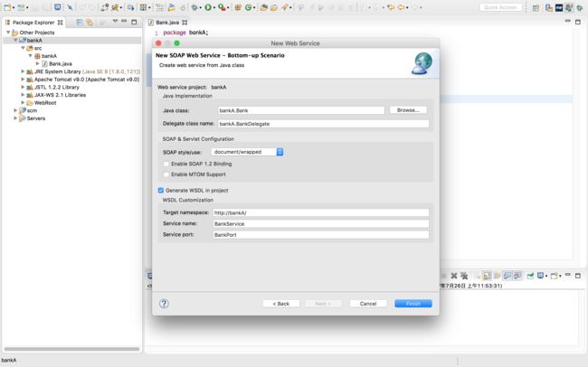588x367 pixels.
Task: Maximize the Package Explorer view
Action: [x=134, y=22]
